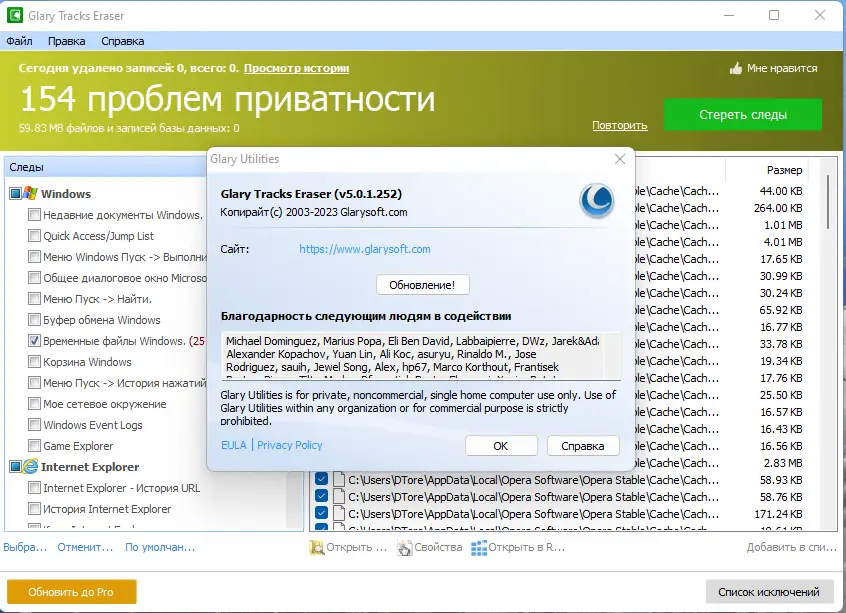Check Меню Windows Пуск -> Выполнить option

click(34, 256)
